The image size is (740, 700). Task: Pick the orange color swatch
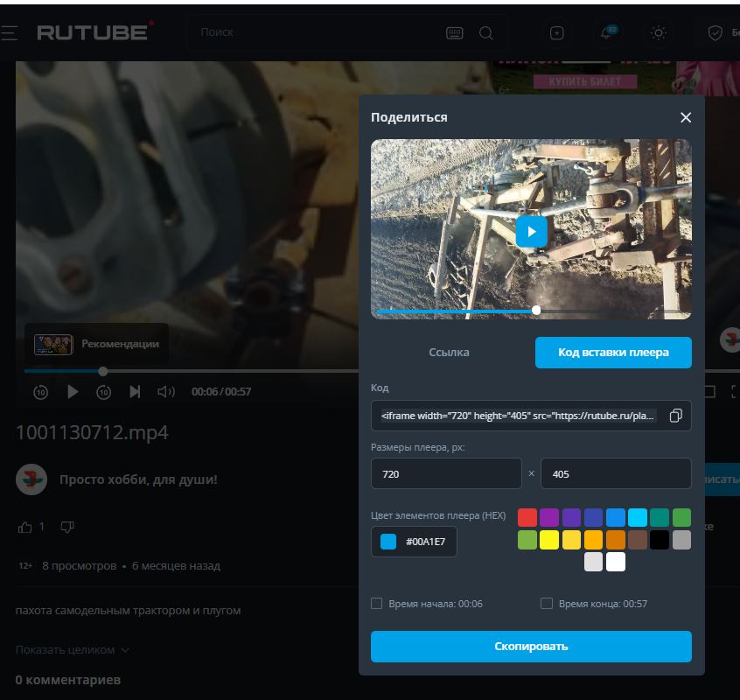click(616, 540)
